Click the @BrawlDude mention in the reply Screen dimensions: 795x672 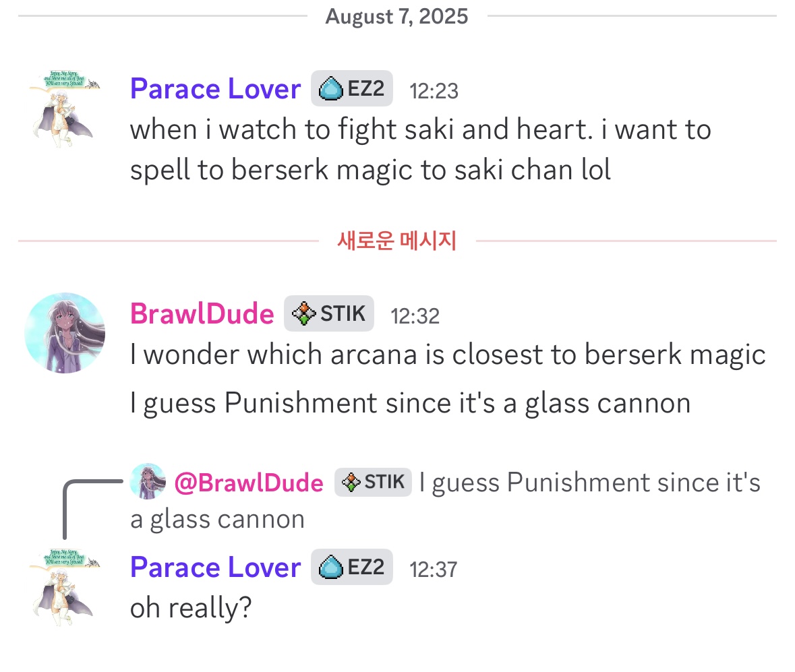pos(249,483)
